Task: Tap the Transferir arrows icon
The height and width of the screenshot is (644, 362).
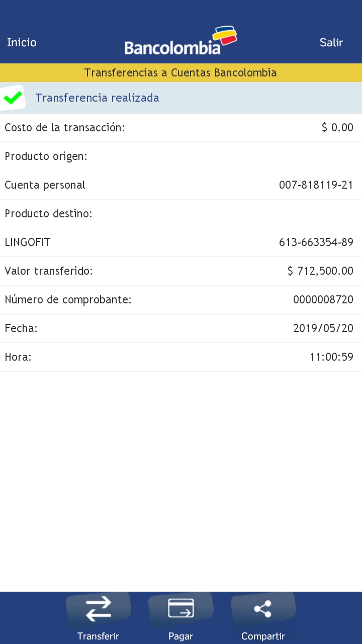Action: coord(99,609)
